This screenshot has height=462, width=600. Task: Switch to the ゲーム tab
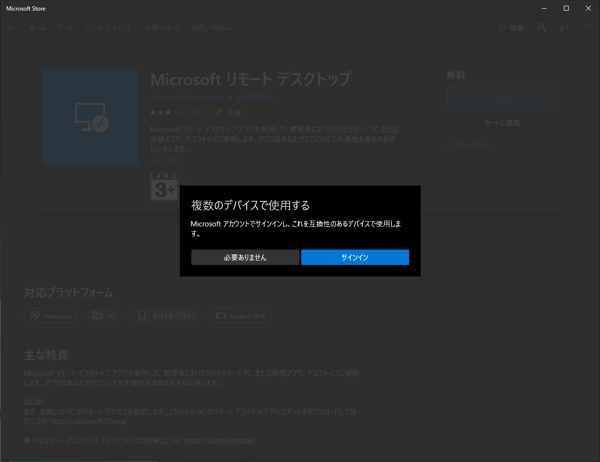[65, 28]
